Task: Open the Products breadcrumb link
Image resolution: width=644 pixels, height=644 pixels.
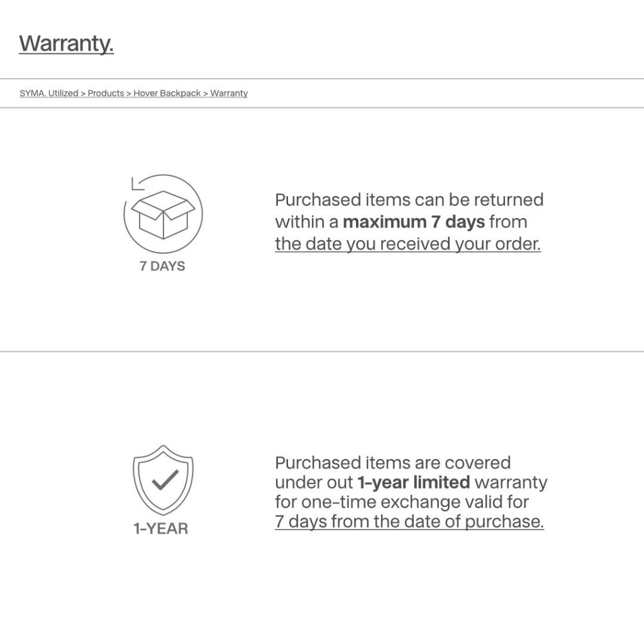Action: click(x=106, y=93)
